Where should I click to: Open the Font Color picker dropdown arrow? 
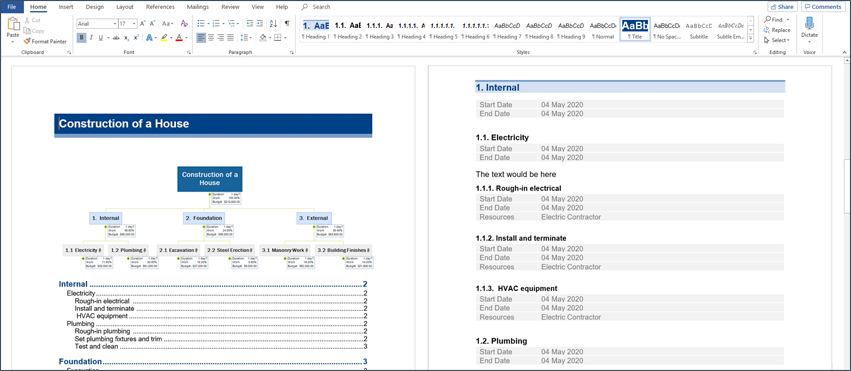[x=186, y=37]
